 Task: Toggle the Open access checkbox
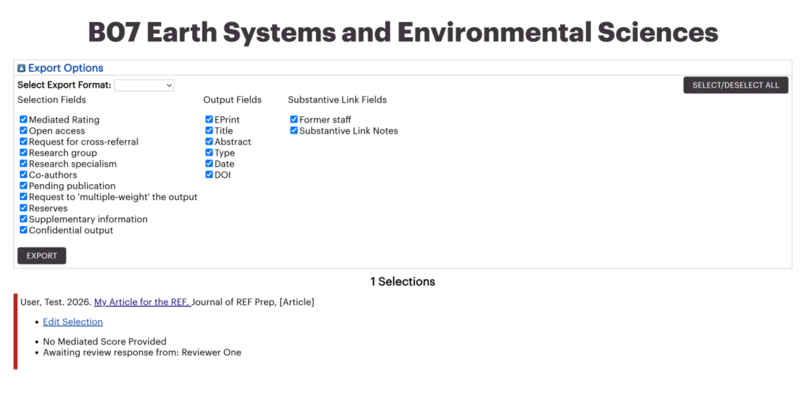coord(23,131)
